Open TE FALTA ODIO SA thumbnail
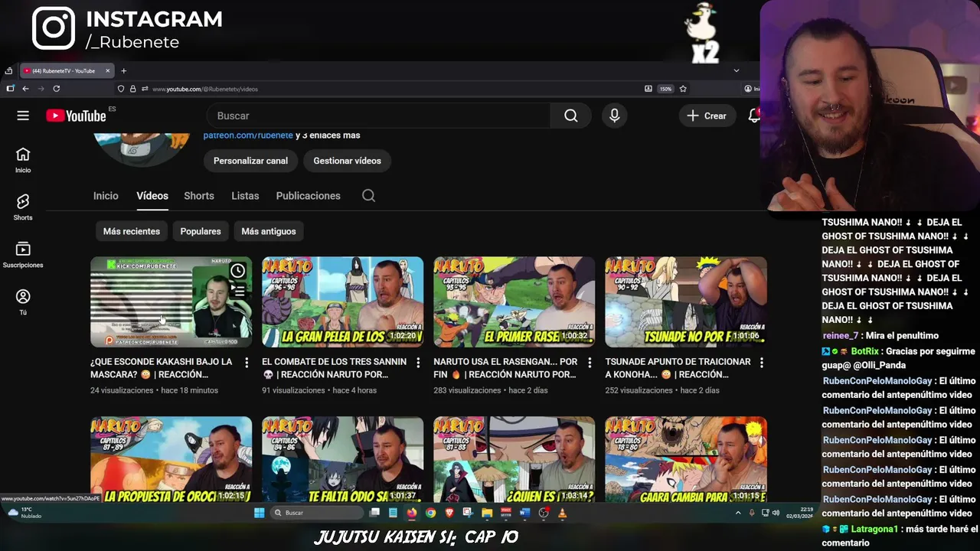The image size is (980, 551). pyautogui.click(x=342, y=459)
